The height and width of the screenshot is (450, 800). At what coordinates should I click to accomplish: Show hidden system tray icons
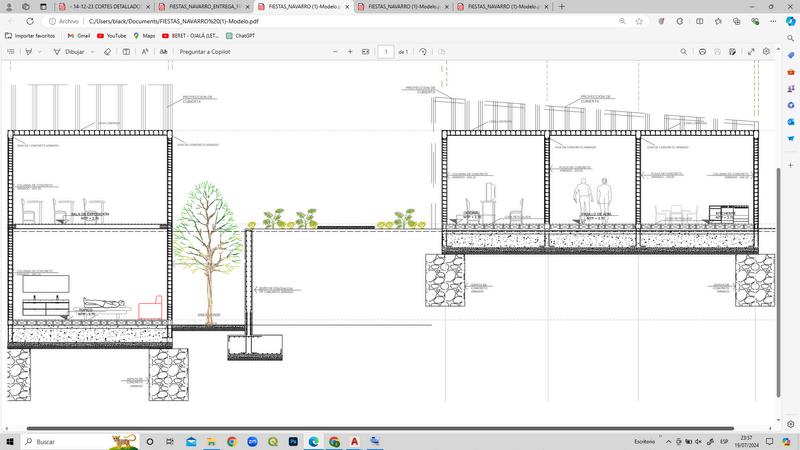pyautogui.click(x=668, y=441)
